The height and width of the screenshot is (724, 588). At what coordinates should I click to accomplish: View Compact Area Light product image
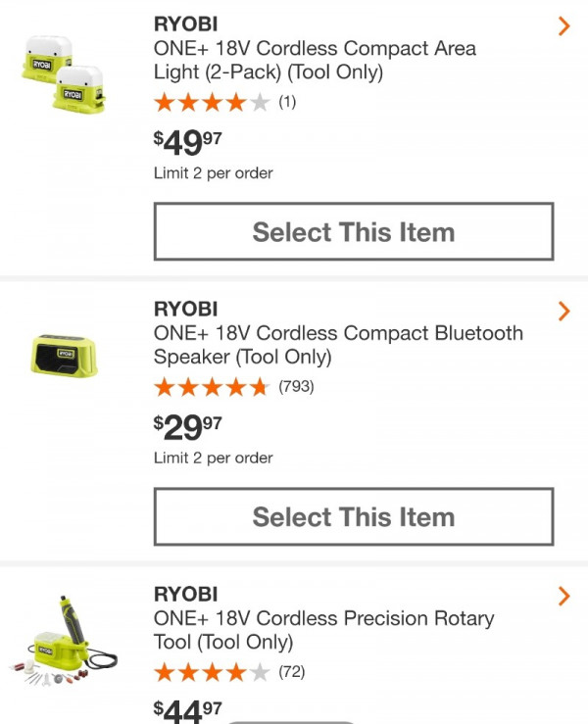(64, 73)
